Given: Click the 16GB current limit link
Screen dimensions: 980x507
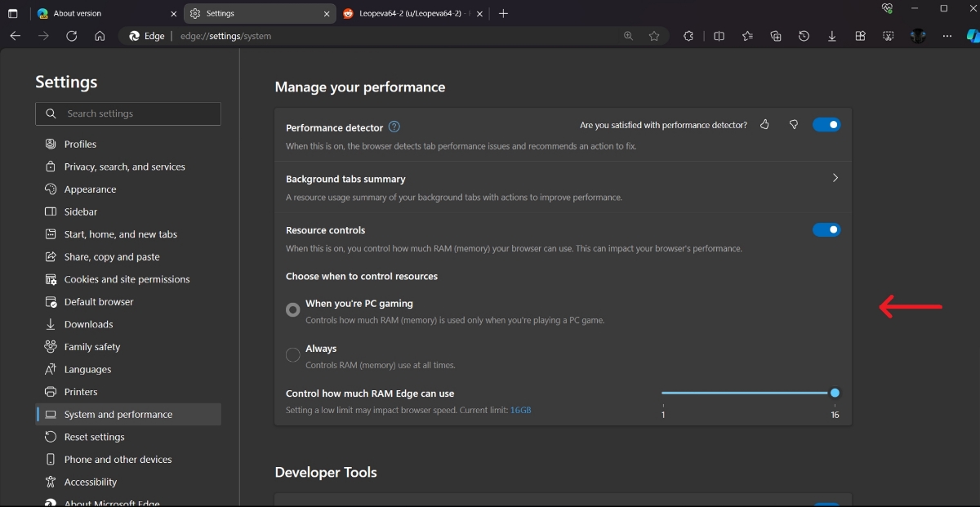Looking at the screenshot, I should point(520,410).
